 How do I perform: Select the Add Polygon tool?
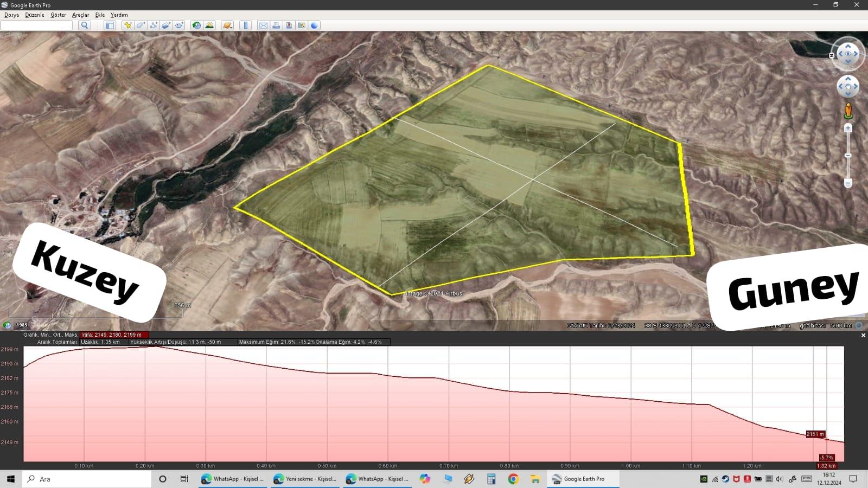[x=141, y=25]
